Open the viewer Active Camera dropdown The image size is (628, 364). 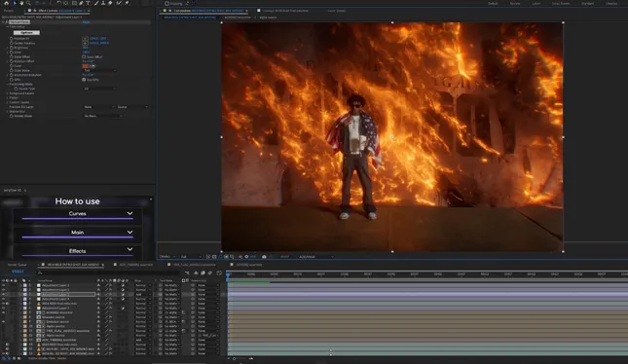point(315,257)
